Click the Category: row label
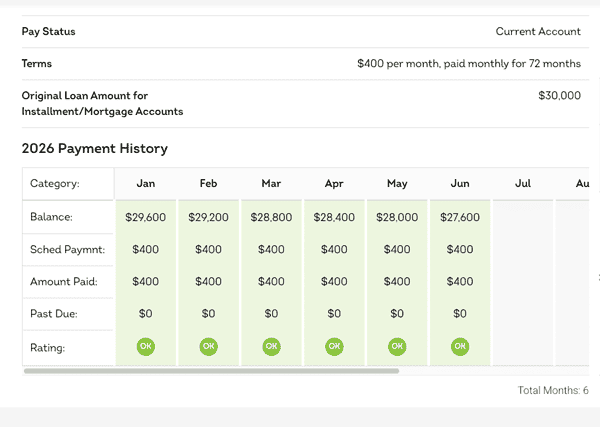 click(55, 184)
